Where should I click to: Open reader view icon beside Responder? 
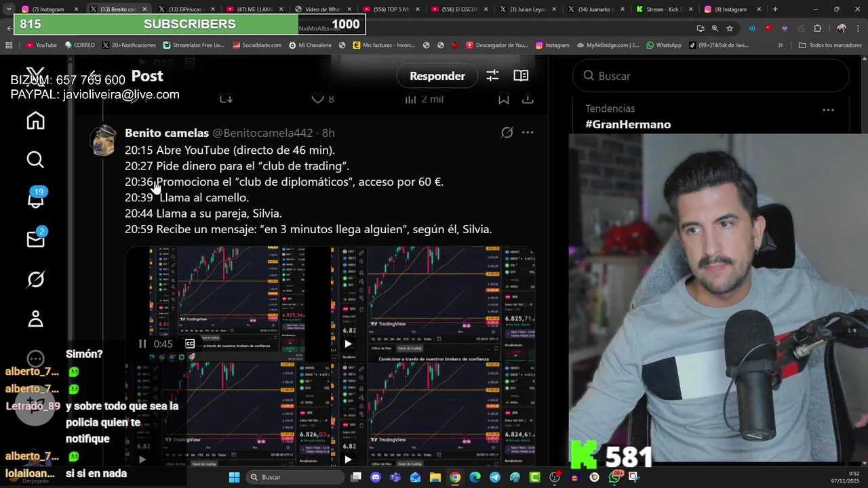tap(521, 76)
